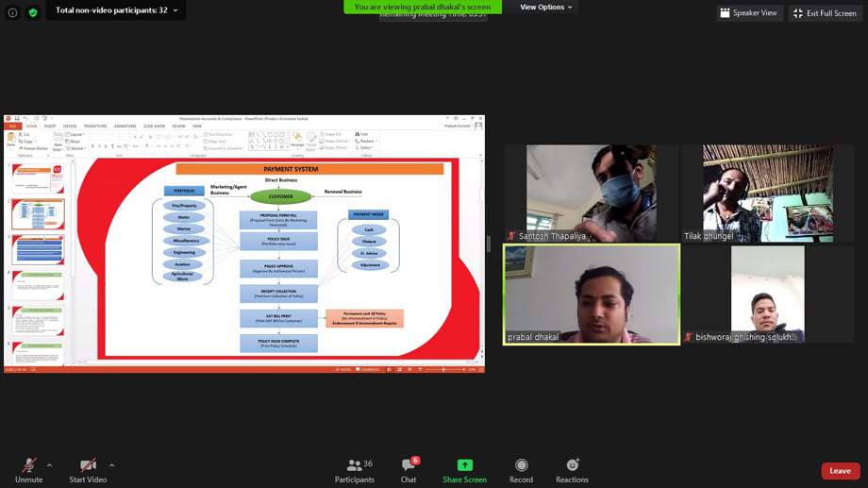Click the red Leave button
The width and height of the screenshot is (868, 488).
(840, 471)
